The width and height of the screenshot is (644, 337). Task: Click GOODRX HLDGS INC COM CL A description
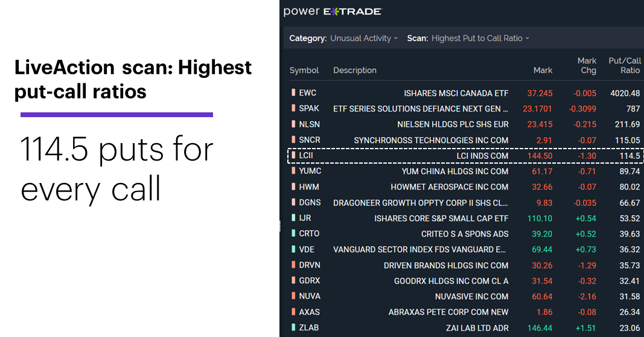click(451, 281)
